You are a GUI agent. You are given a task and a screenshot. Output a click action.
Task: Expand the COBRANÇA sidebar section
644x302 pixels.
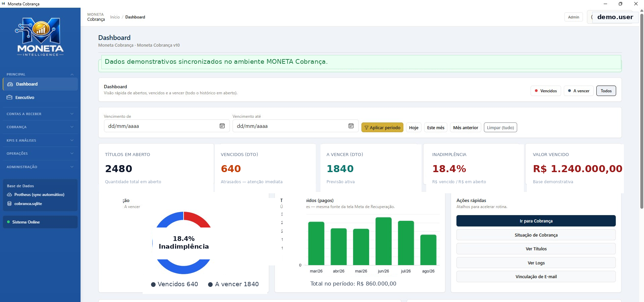(x=40, y=127)
